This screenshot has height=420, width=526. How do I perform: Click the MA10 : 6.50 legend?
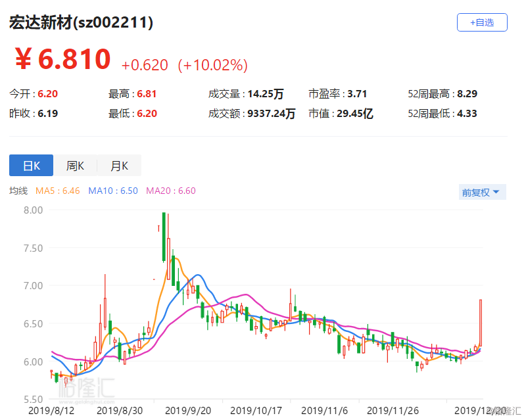pos(113,191)
